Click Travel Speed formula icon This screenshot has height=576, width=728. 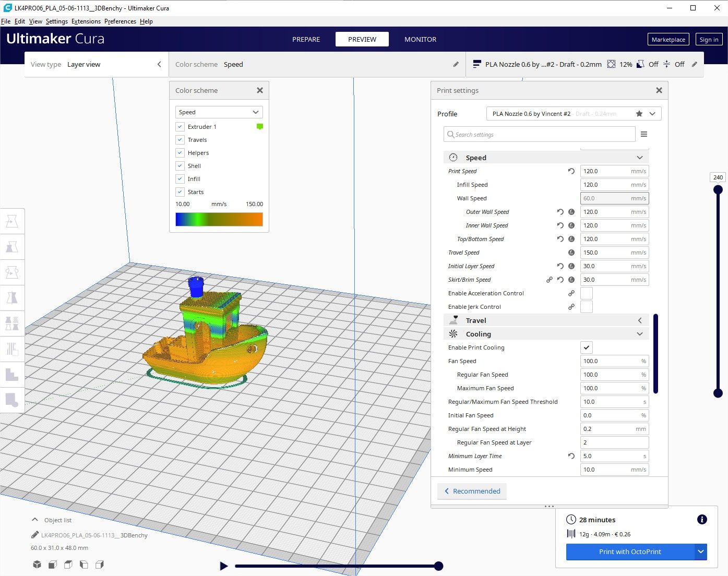pyautogui.click(x=571, y=253)
